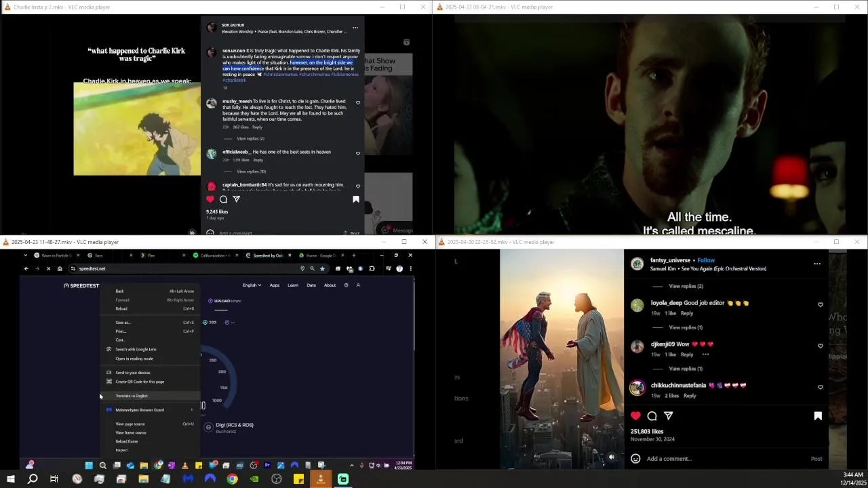Follow fantsy_universe account
Image resolution: width=868 pixels, height=488 pixels.
(707, 260)
